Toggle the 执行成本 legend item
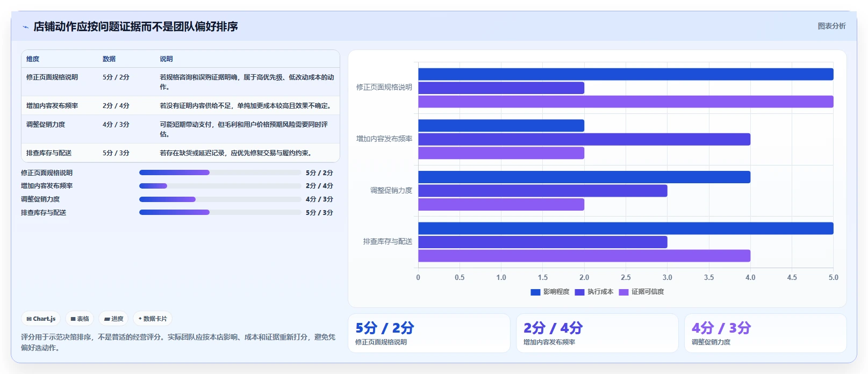This screenshot has height=374, width=868. 594,292
